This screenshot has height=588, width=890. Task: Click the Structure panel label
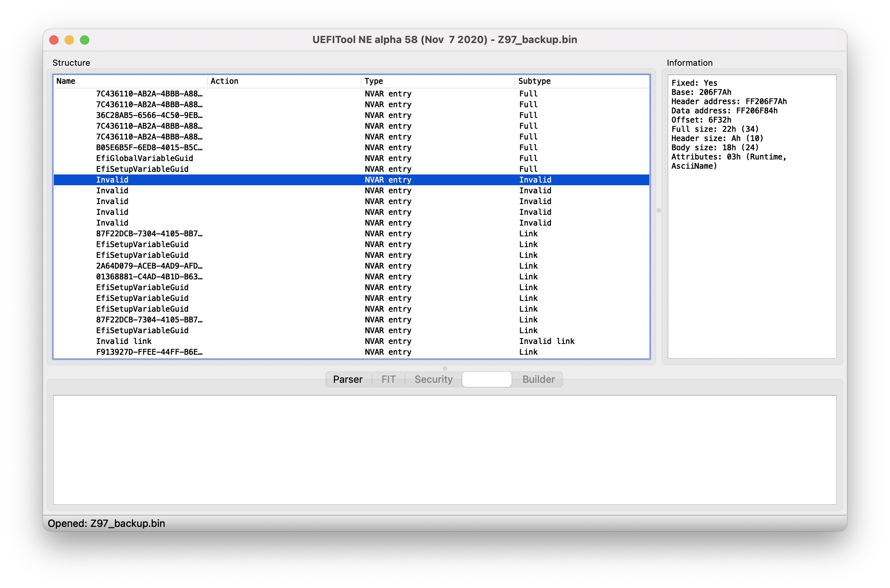pyautogui.click(x=71, y=63)
